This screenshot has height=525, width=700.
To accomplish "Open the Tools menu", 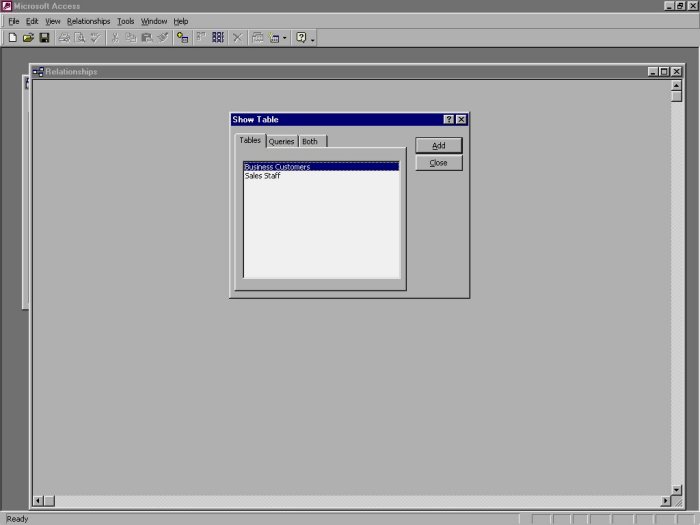I will click(125, 21).
